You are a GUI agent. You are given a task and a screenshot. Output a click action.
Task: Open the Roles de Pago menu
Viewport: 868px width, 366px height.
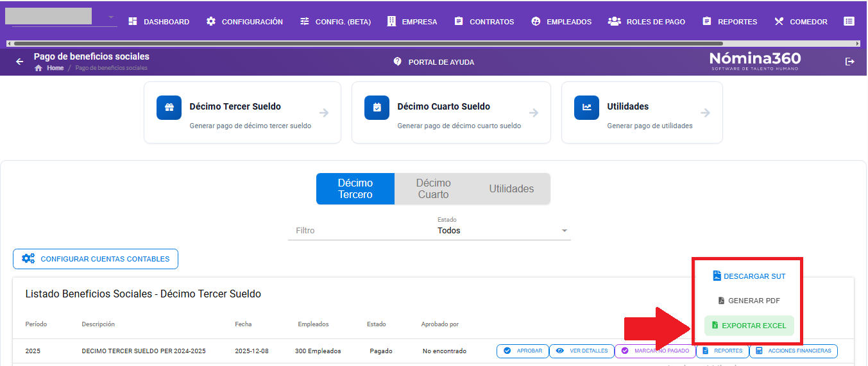(647, 21)
